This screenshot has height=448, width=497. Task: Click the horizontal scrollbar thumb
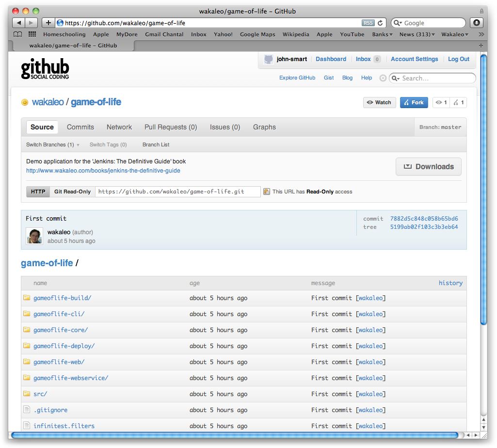[235, 435]
